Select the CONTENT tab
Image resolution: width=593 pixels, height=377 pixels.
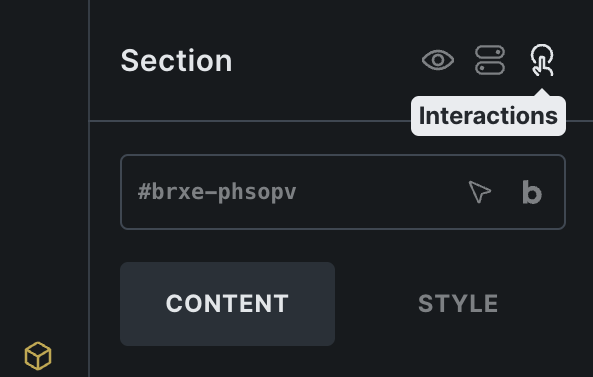pos(227,304)
